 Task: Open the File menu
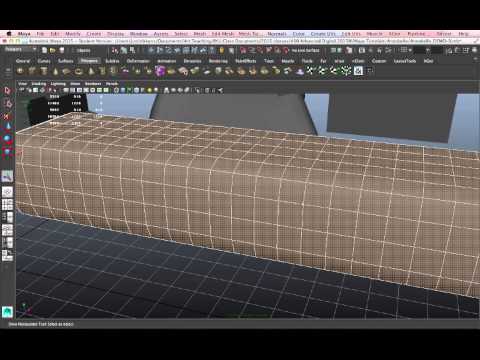pyautogui.click(x=40, y=34)
